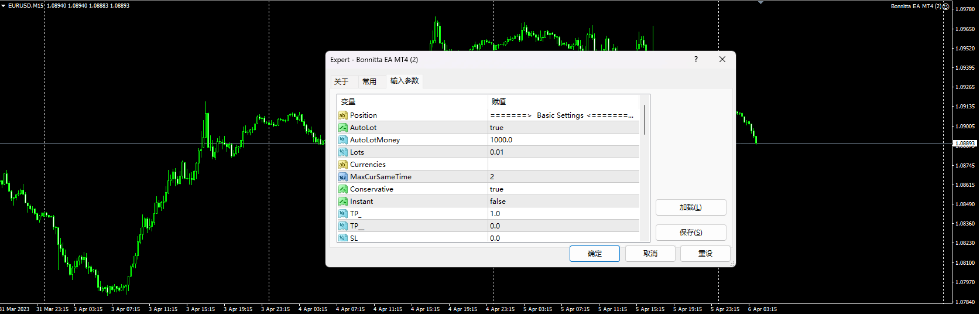Reset parameters with the 重设 button
980x314 pixels.
click(705, 254)
